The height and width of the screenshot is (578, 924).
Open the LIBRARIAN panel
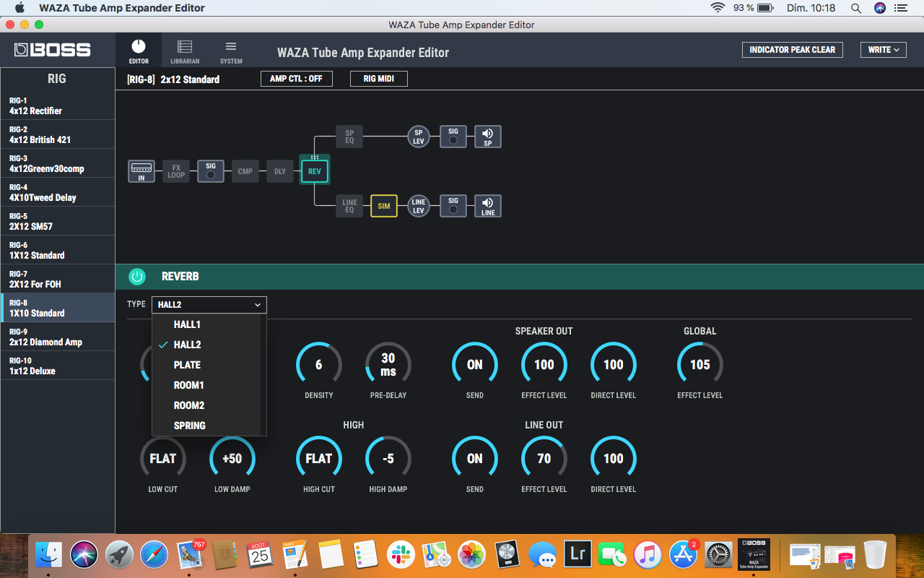(184, 51)
